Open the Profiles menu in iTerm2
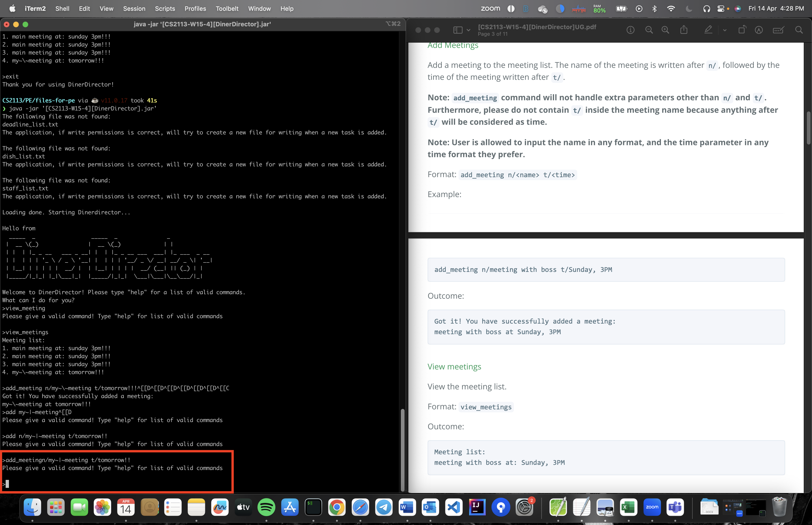This screenshot has height=525, width=812. click(195, 8)
